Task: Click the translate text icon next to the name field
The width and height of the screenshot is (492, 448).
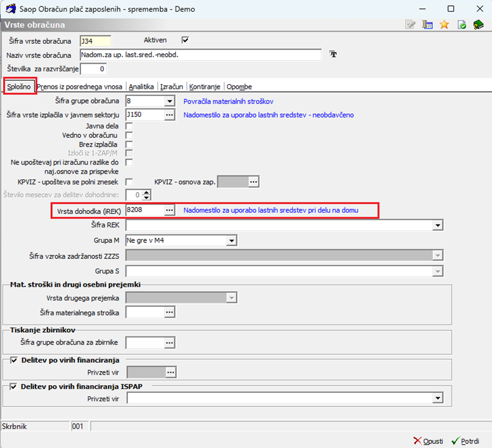Action: [333, 54]
